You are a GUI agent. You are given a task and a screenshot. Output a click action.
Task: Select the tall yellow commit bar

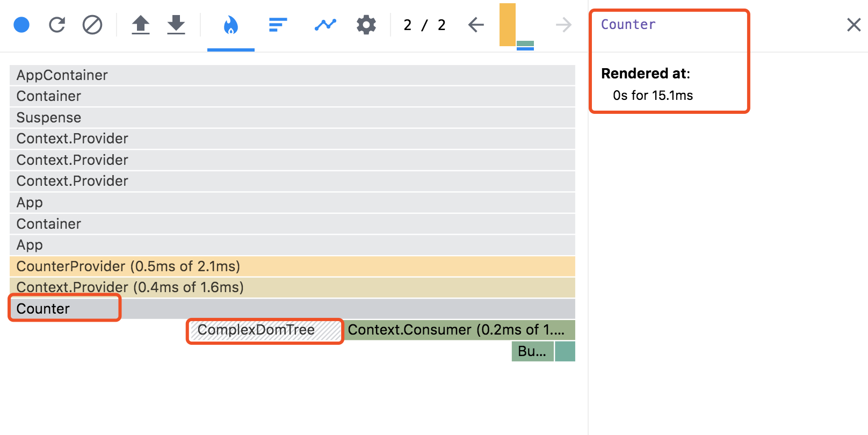508,25
